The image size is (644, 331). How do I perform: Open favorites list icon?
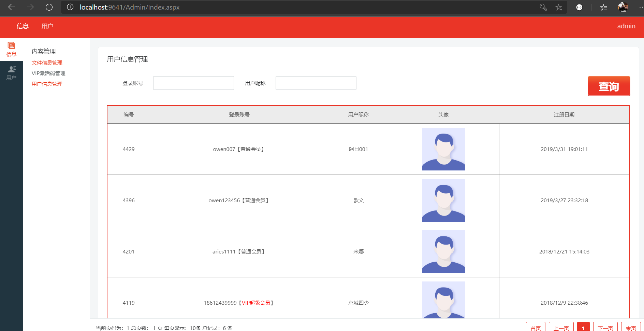pos(603,7)
